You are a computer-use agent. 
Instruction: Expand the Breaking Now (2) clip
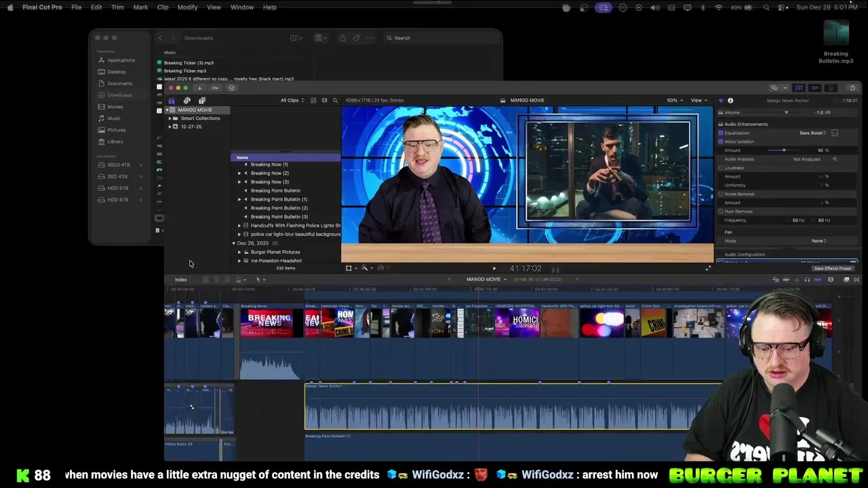pos(239,174)
